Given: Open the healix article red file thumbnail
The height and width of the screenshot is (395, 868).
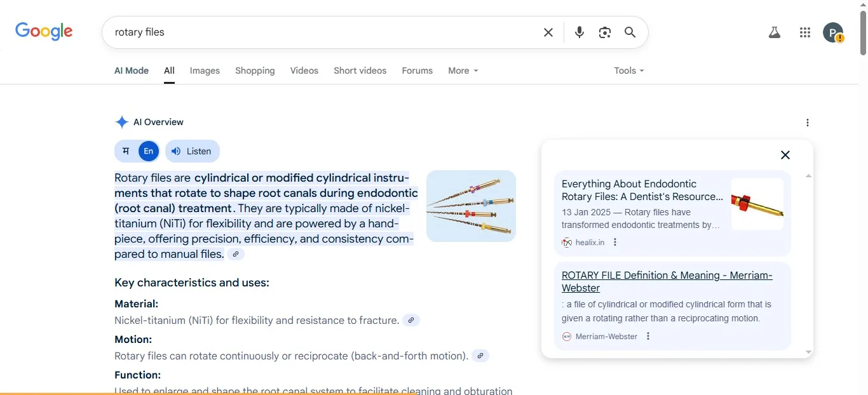Looking at the screenshot, I should (757, 204).
